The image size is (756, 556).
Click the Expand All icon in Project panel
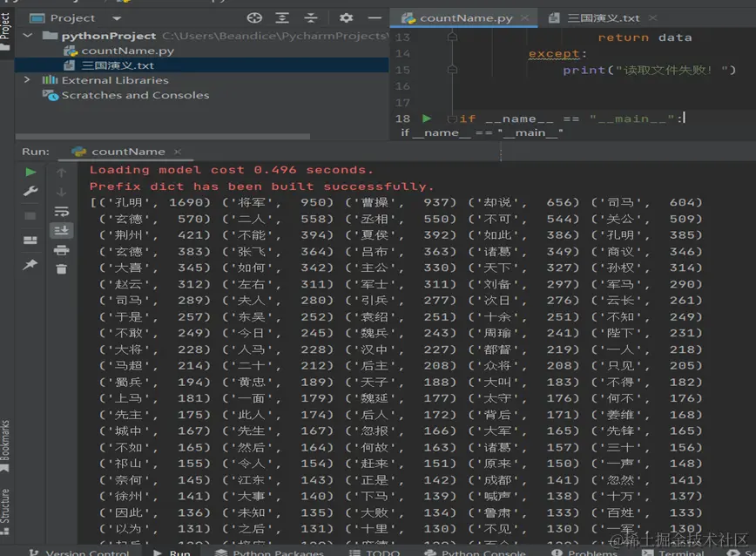point(282,17)
